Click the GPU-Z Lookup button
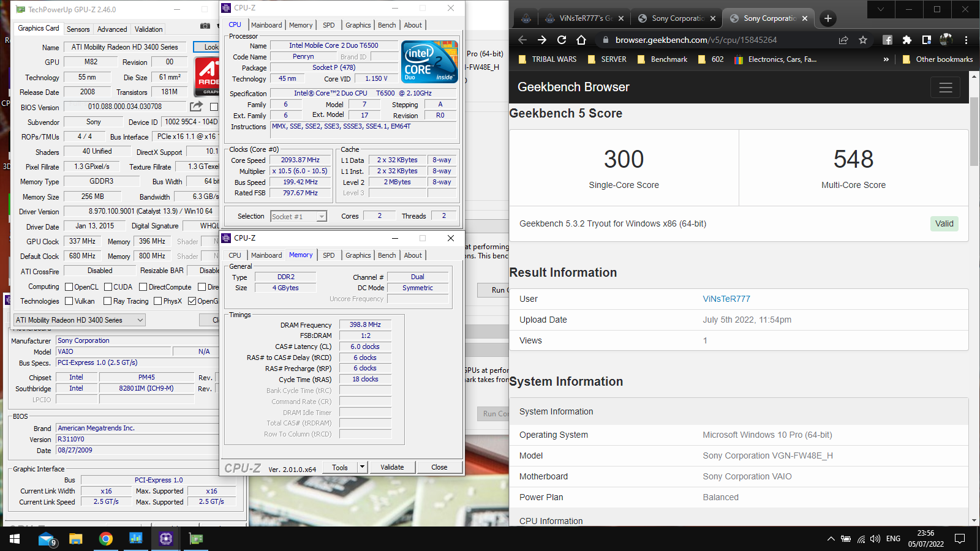The image size is (980, 551). 207,47
